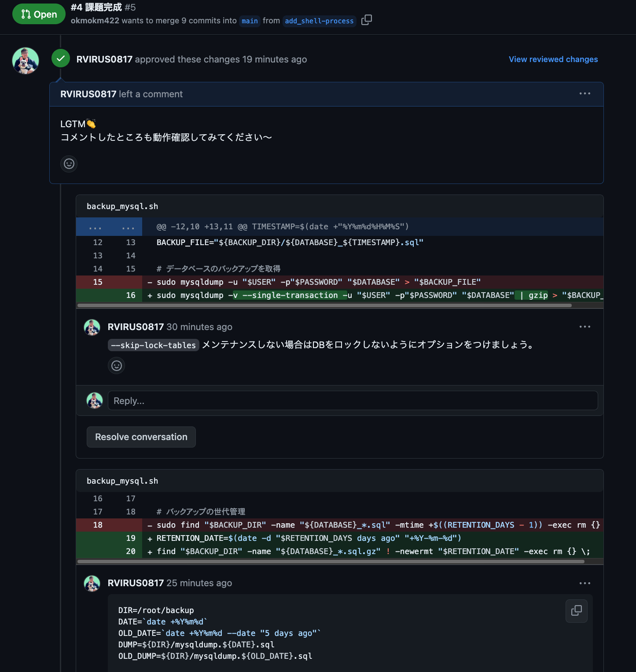Open options menu for LGTM review comment

[585, 94]
